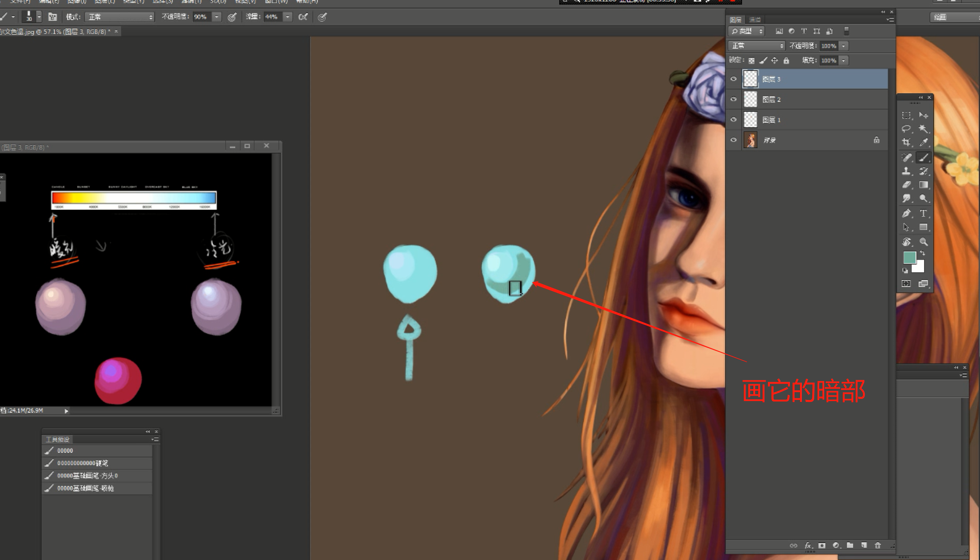Click the teal foreground color swatch
The height and width of the screenshot is (560, 980).
pos(909,257)
